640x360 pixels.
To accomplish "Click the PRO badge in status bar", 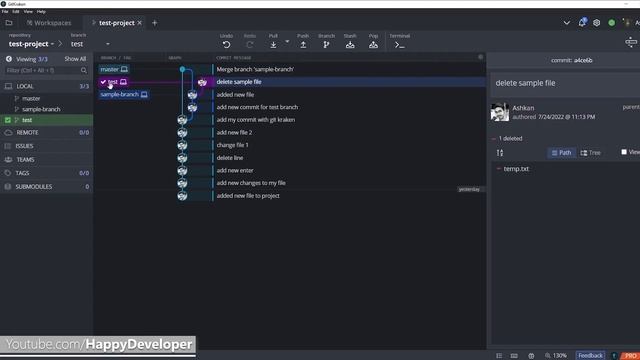I will coord(630,356).
